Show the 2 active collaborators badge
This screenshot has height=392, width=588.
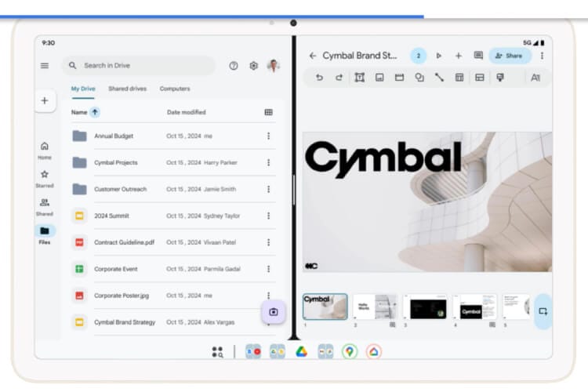(x=419, y=56)
